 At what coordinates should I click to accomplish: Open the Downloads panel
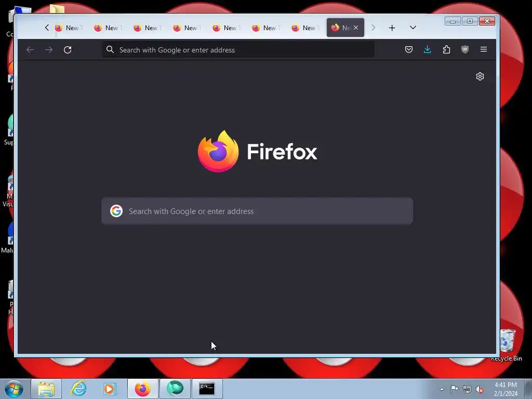[428, 49]
